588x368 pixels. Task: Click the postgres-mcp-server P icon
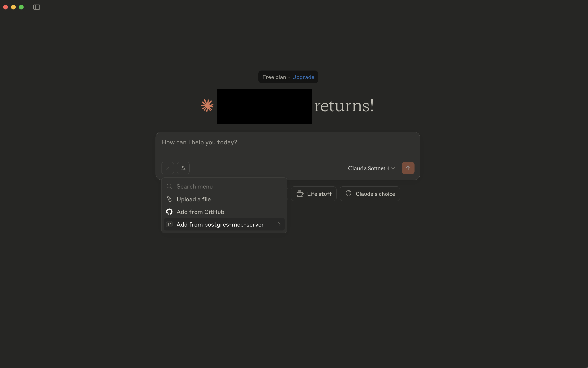pyautogui.click(x=169, y=224)
